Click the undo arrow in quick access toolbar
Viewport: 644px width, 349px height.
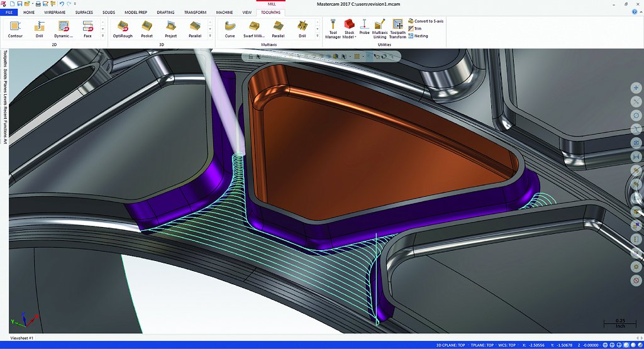62,4
